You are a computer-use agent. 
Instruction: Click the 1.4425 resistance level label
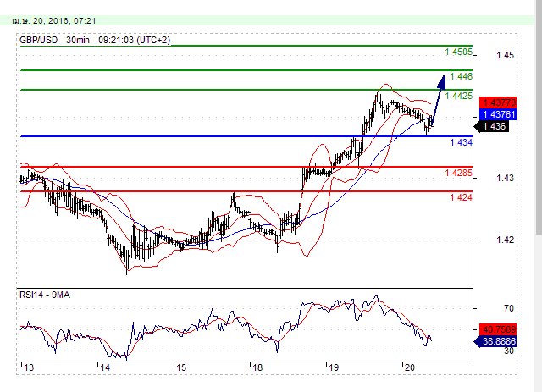(x=458, y=96)
